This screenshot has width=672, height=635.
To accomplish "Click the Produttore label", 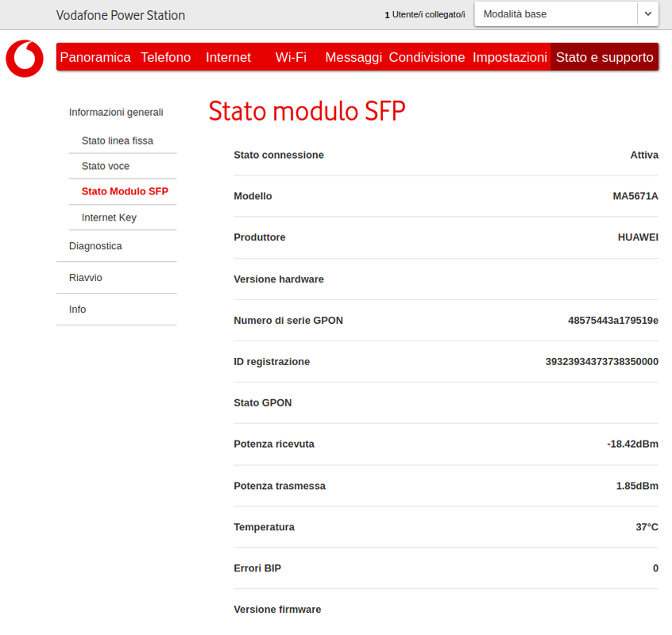I will tap(259, 237).
